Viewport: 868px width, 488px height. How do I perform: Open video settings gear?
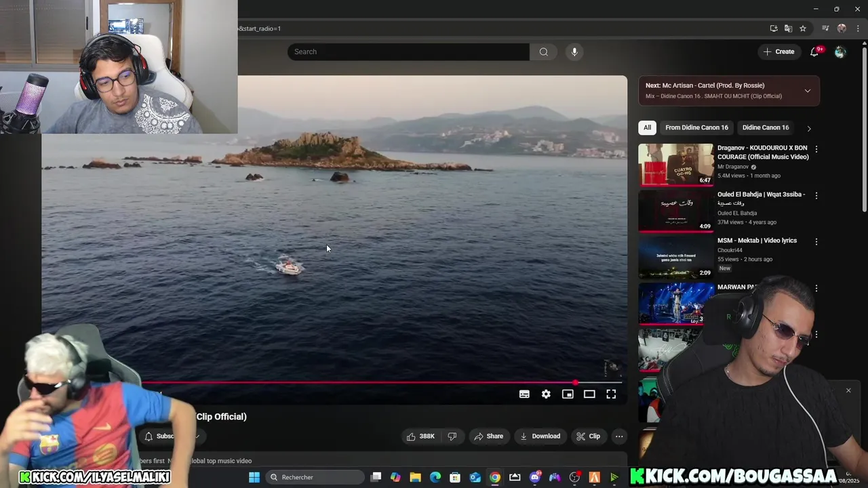[x=546, y=394]
